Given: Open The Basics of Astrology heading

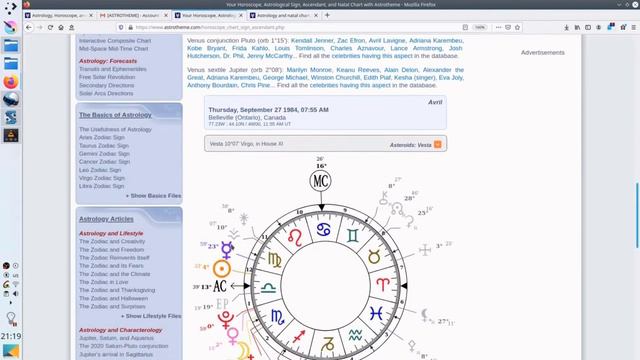Looking at the screenshot, I should click(x=115, y=115).
